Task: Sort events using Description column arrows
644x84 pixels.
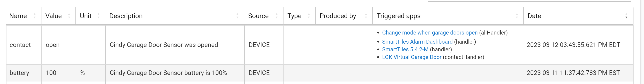Action: [237, 16]
